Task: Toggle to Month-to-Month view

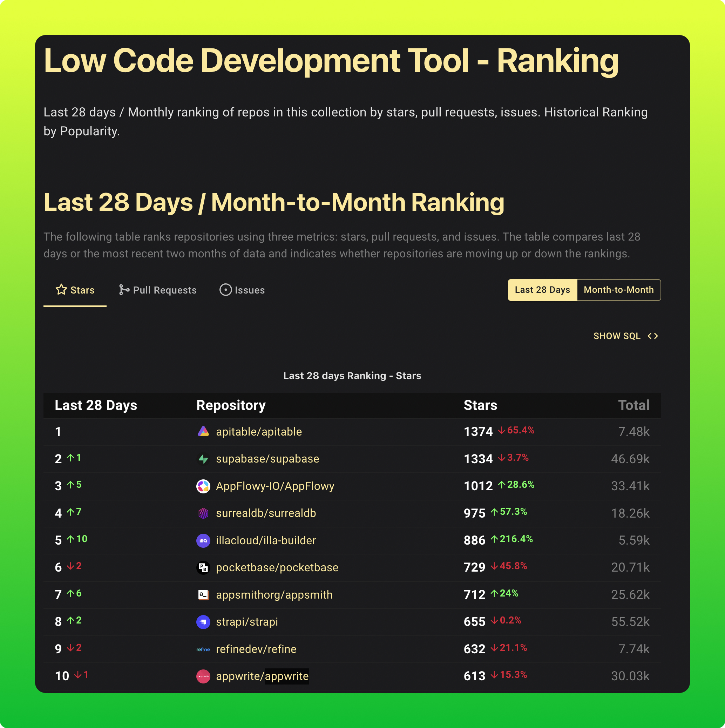Action: tap(618, 290)
